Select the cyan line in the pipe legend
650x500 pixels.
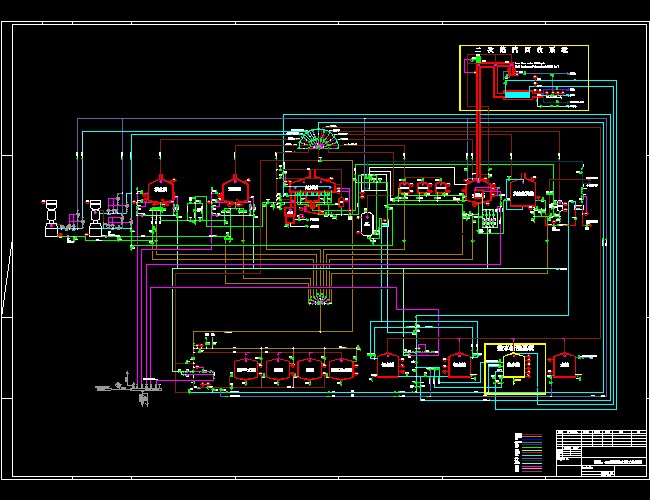point(531,456)
